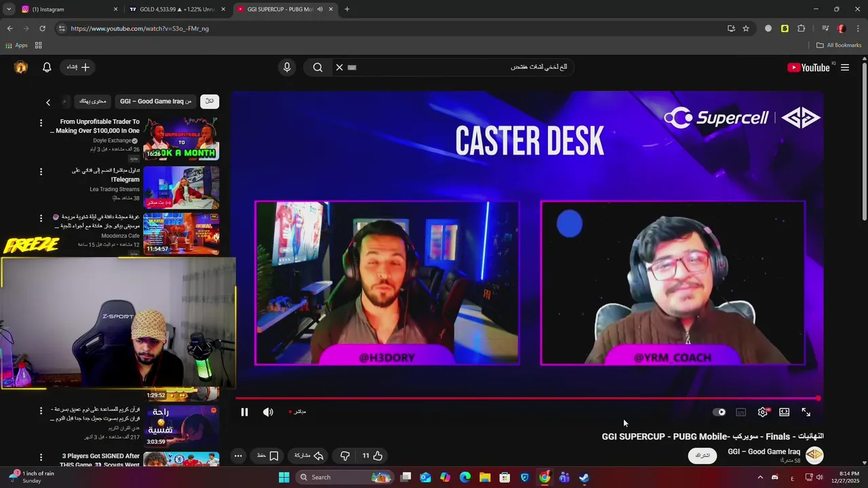This screenshot has width=868, height=488.
Task: Switch to theater mode view
Action: point(784,412)
